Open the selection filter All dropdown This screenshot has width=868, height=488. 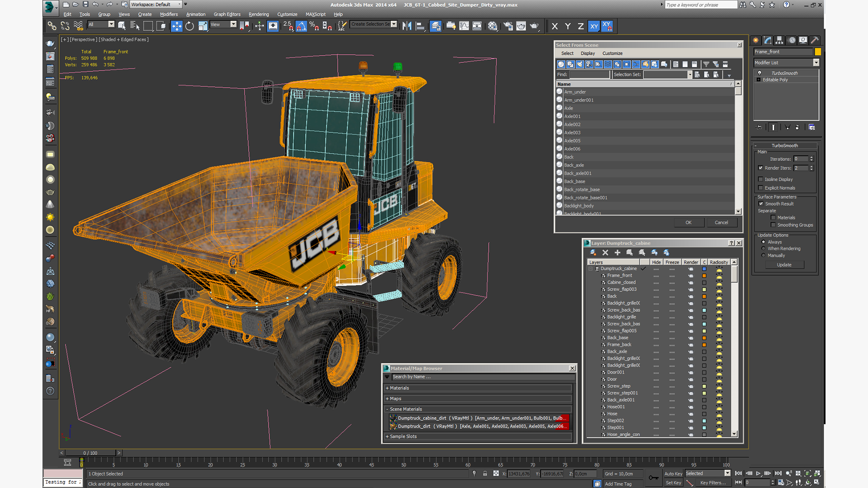click(101, 24)
